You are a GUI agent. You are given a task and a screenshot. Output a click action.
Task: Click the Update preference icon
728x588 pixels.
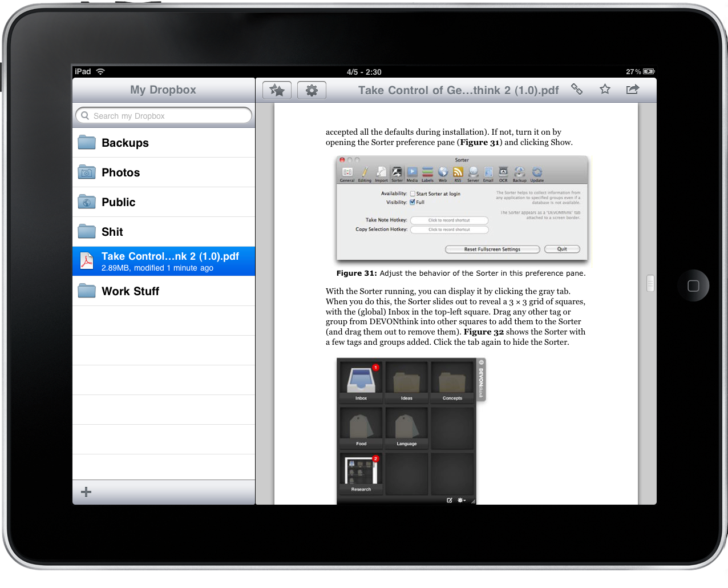(x=537, y=174)
